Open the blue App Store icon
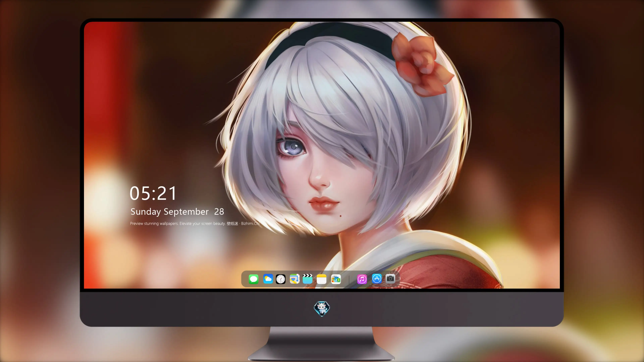Viewport: 644px width, 362px height. pos(377,279)
